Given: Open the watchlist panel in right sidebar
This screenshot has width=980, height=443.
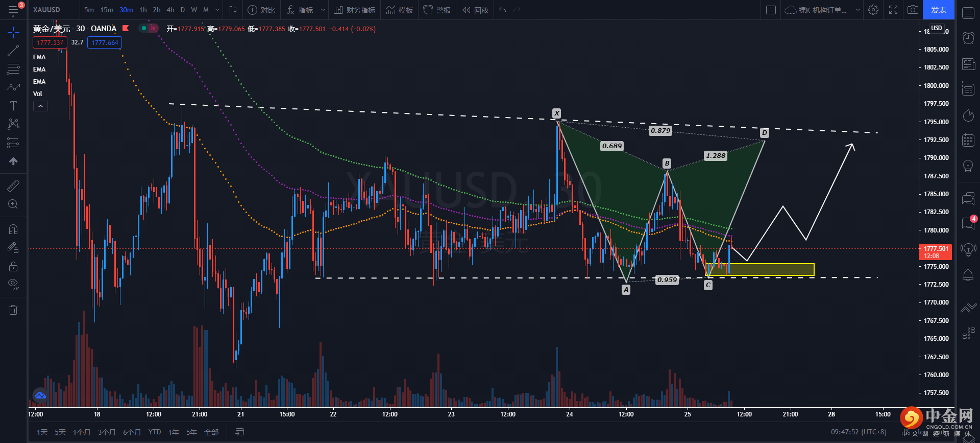Looking at the screenshot, I should click(x=968, y=13).
